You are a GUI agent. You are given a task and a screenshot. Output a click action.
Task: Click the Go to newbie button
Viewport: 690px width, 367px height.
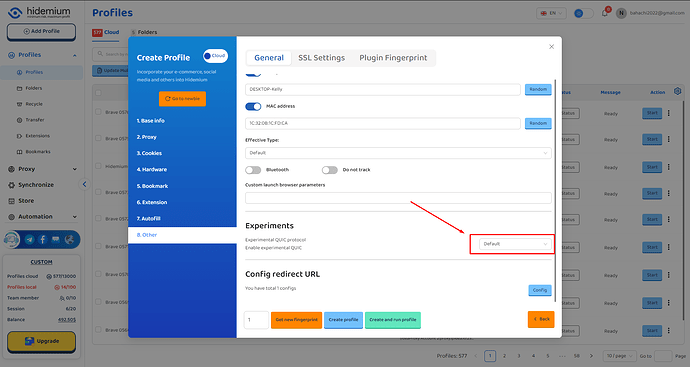tap(182, 99)
